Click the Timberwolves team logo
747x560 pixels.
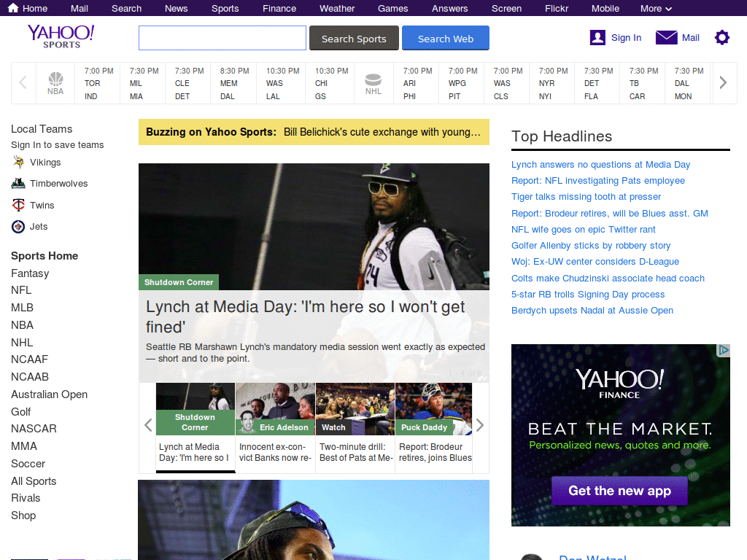tap(18, 183)
